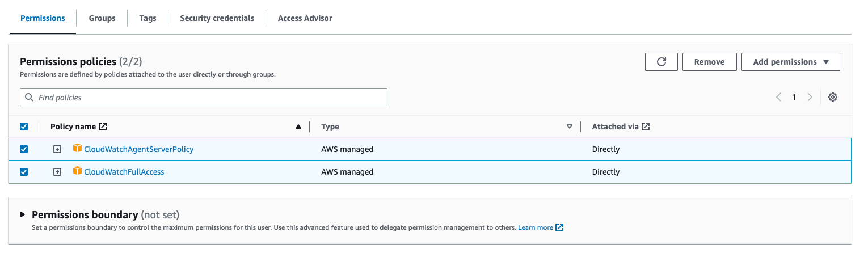Open the table preferences gear icon

coord(832,97)
